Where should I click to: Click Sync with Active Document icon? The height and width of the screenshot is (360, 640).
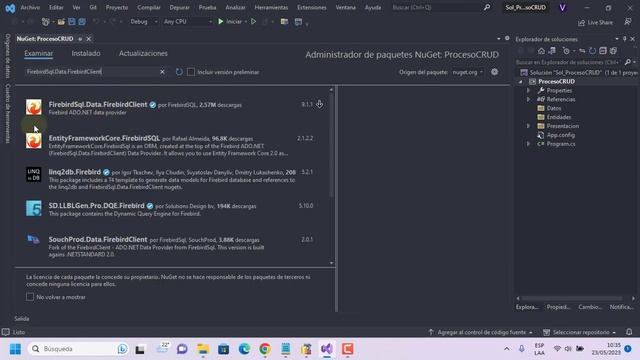pyautogui.click(x=582, y=51)
